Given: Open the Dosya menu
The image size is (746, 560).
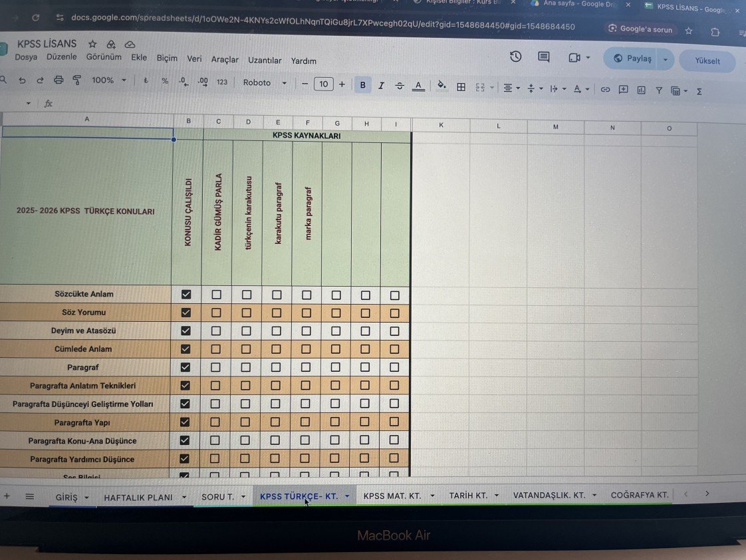Looking at the screenshot, I should (26, 57).
